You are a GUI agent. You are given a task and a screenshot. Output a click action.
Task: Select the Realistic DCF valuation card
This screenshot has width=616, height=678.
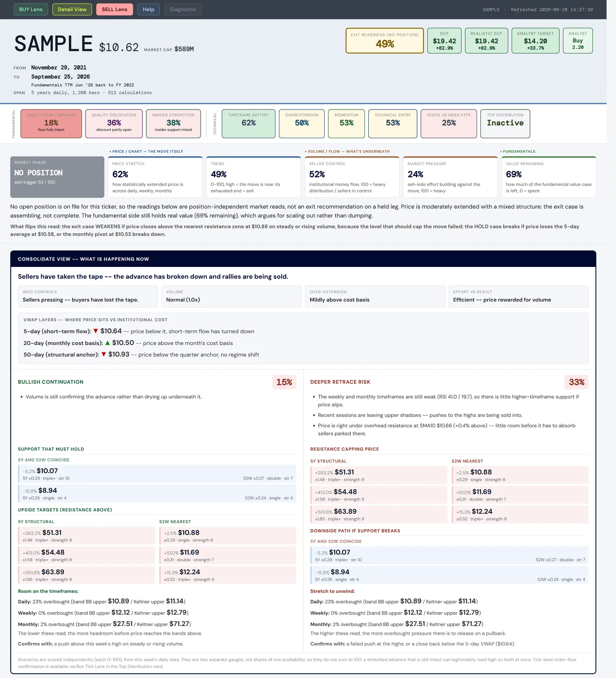(x=486, y=41)
